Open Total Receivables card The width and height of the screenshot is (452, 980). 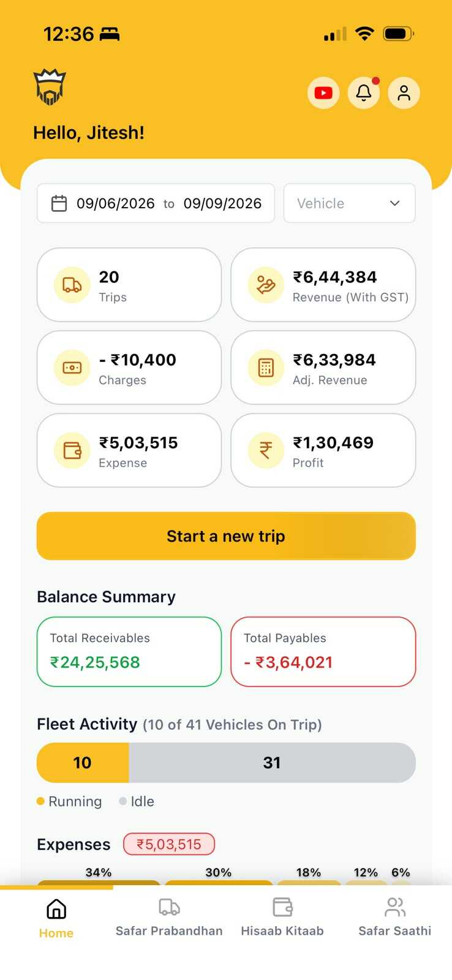129,652
